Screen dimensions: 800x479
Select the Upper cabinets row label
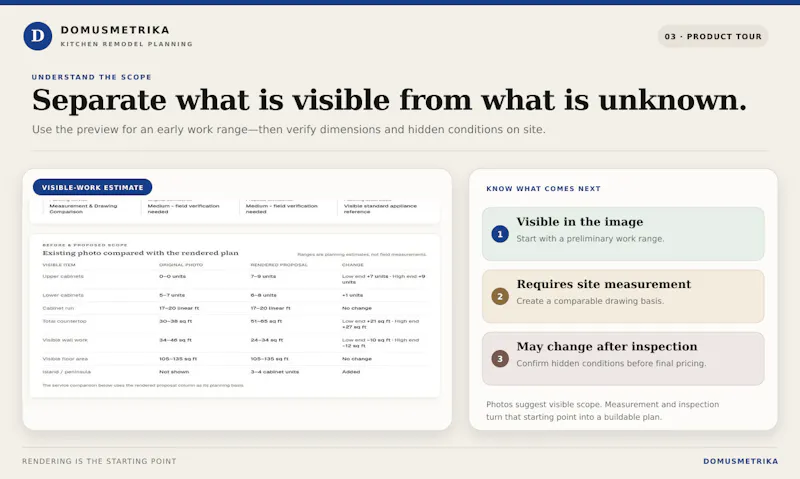point(63,276)
